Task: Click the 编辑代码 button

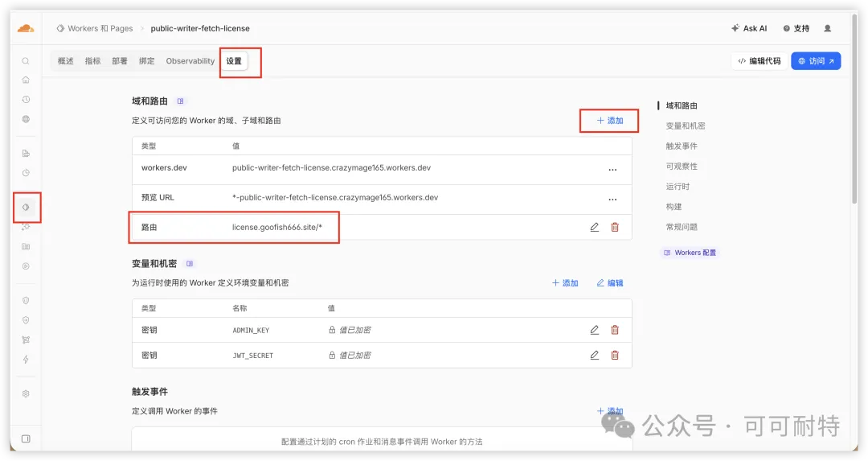Action: [x=759, y=61]
